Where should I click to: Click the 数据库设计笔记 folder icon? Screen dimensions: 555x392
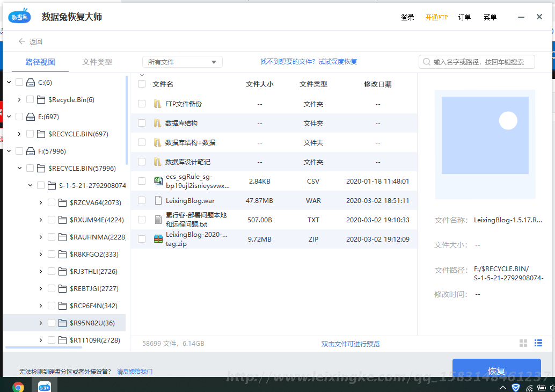(157, 162)
